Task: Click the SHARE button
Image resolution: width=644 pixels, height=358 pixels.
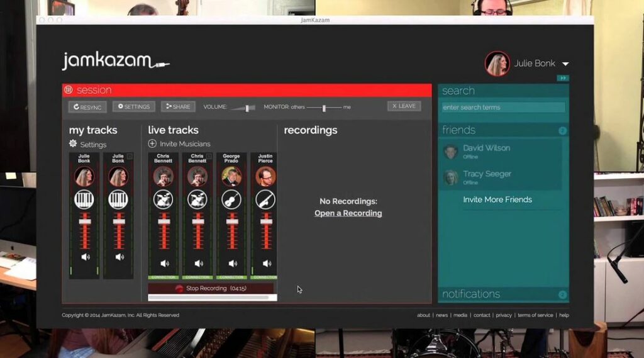Action: (178, 107)
